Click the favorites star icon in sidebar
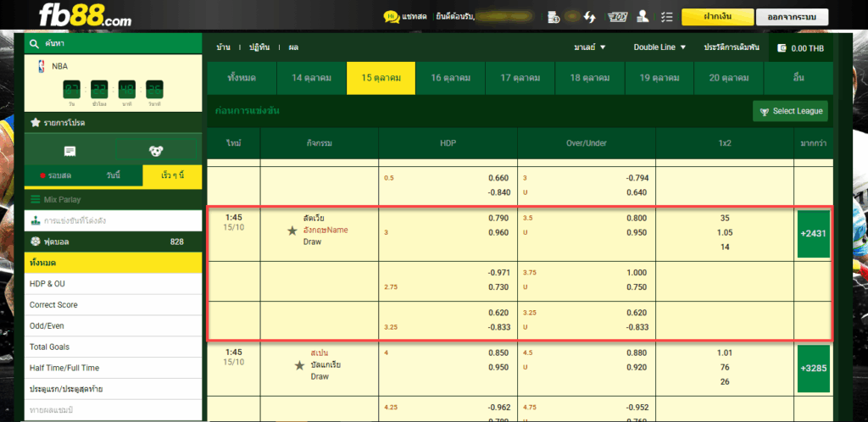The width and height of the screenshot is (868, 422). point(35,123)
